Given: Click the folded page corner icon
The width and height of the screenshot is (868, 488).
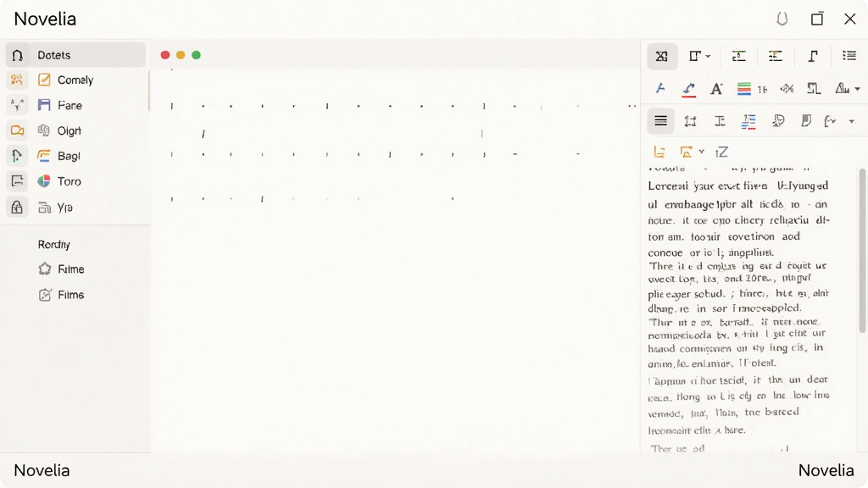Looking at the screenshot, I should pyautogui.click(x=806, y=121).
